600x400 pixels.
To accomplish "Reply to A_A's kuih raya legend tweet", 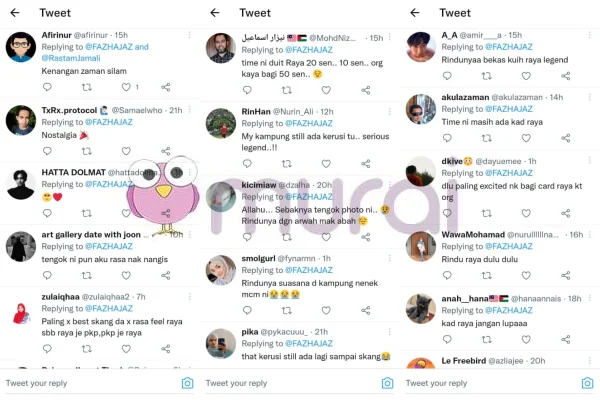I will (447, 76).
